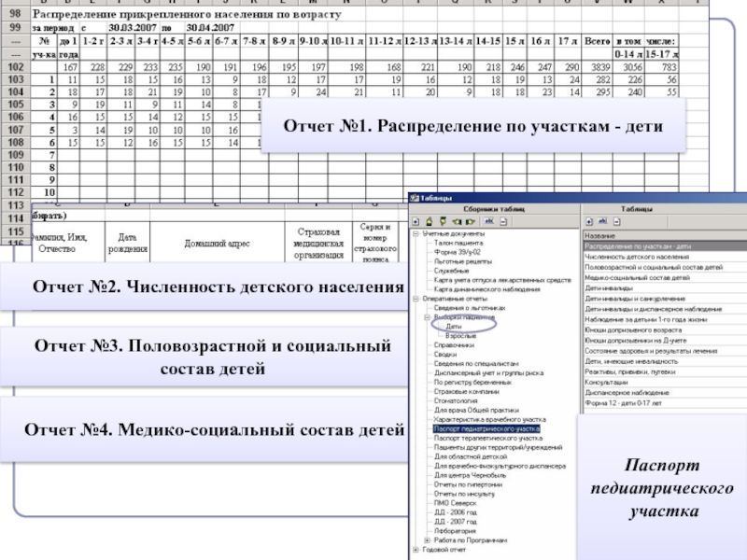Select Юноши допризывного возраста row
Image resolution: width=747 pixels, height=560 pixels.
[665, 330]
